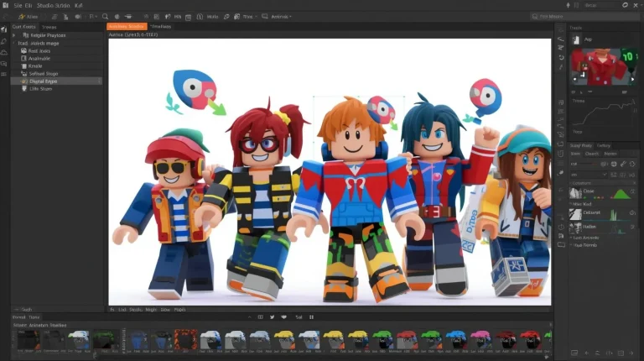The height and width of the screenshot is (361, 644).
Task: Click the crosshair target icon in properties row
Action: [x=614, y=164]
